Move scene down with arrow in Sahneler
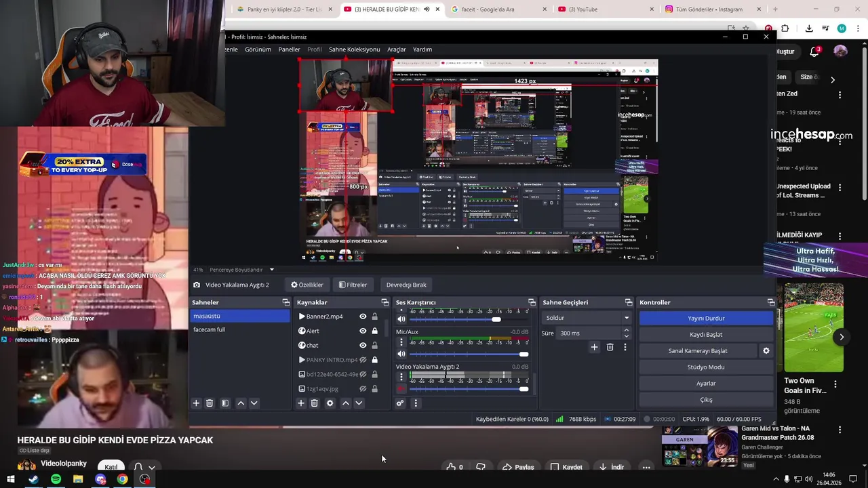Screen dimensions: 868x488 254,403
